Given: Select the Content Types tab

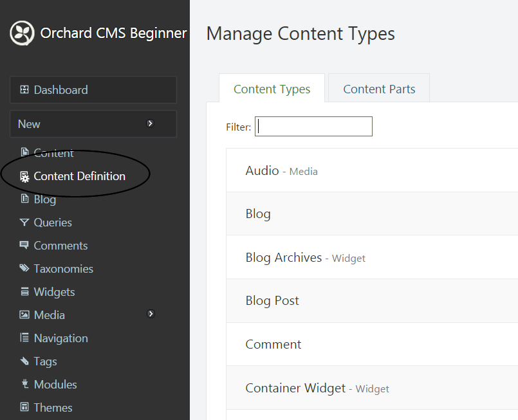Looking at the screenshot, I should click(x=272, y=88).
